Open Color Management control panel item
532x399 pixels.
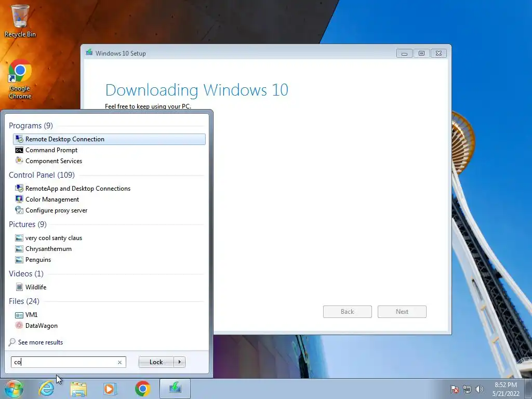(109, 199)
